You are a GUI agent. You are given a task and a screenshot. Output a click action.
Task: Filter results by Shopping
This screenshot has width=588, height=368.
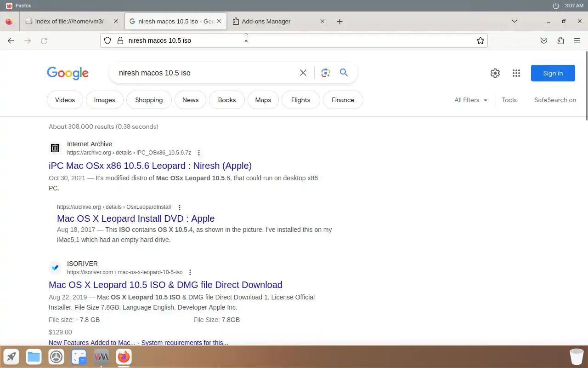[149, 100]
